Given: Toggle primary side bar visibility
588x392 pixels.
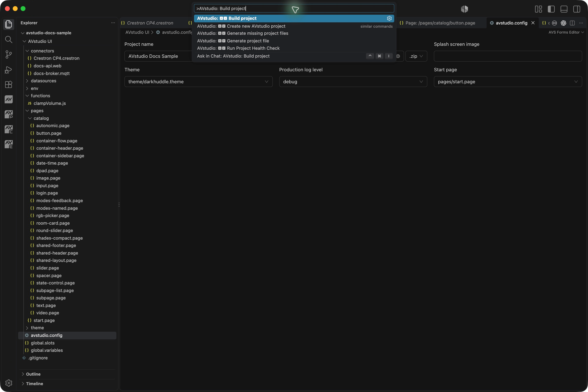Looking at the screenshot, I should pyautogui.click(x=551, y=9).
